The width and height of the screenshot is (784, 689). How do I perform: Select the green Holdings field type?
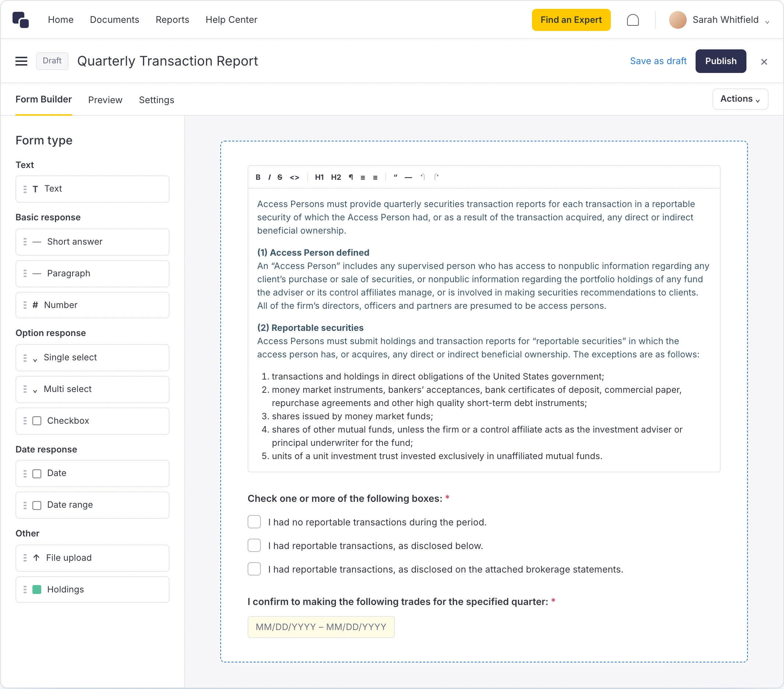point(92,590)
